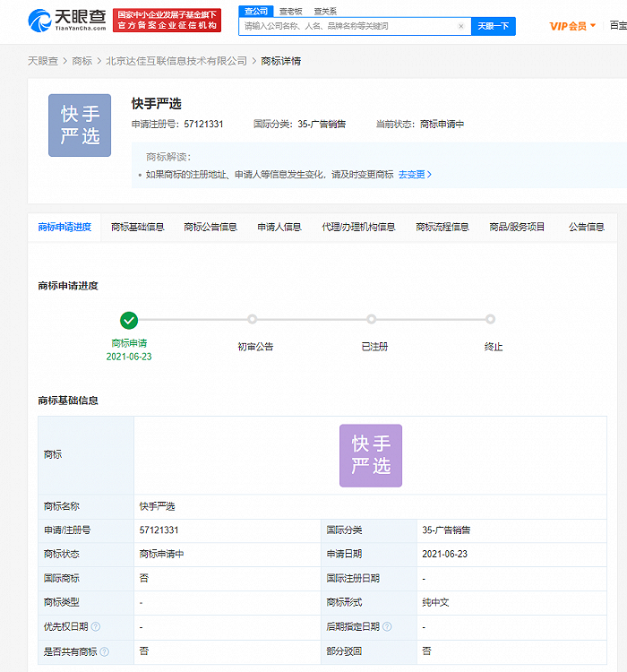Click the green 商标申请 checkmark step
Image resolution: width=627 pixels, height=672 pixels.
click(129, 320)
